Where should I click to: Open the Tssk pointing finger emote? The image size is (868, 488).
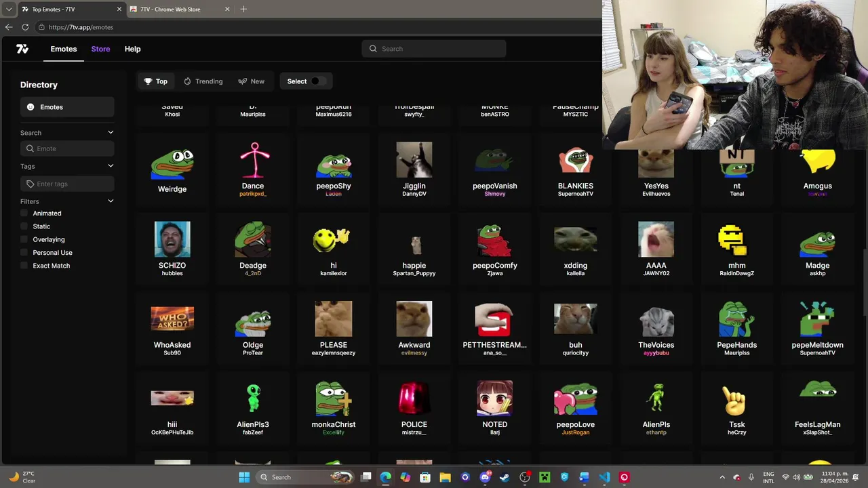pos(737,409)
